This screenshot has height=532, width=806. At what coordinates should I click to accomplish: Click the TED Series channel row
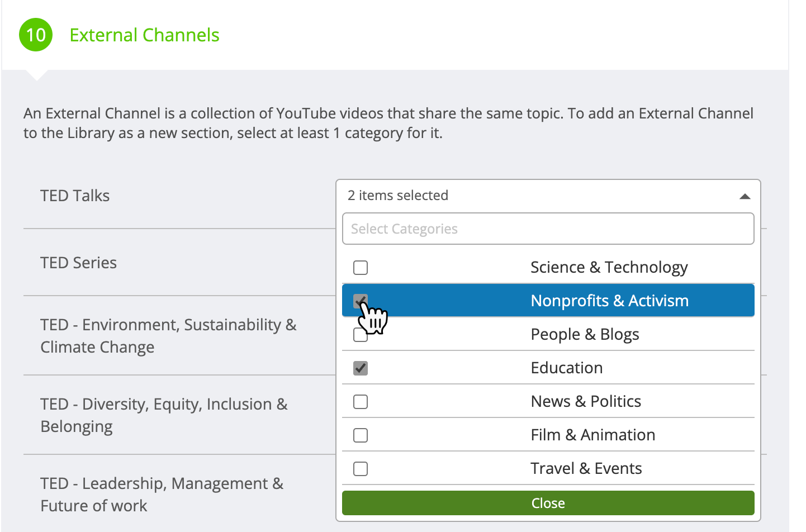78,263
